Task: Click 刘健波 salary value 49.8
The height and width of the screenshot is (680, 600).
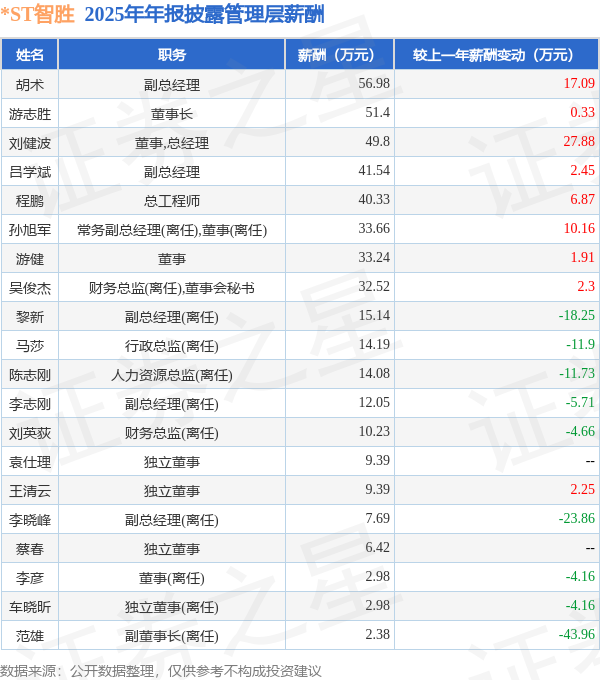Action: 377,141
